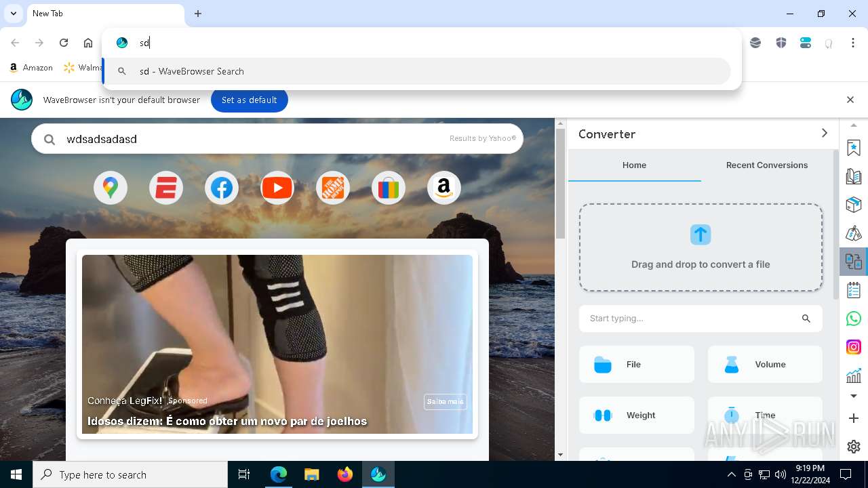Open the Volume conversion category

(x=765, y=364)
